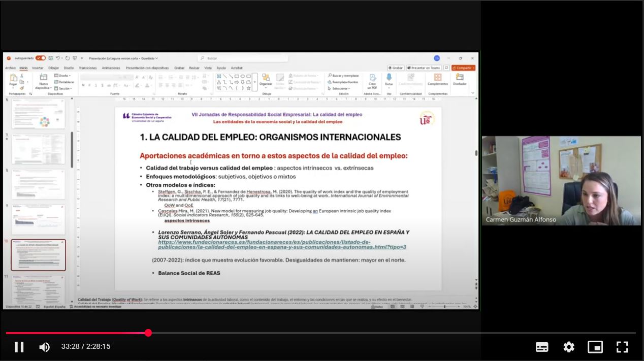Open video settings gear
The height and width of the screenshot is (361, 644).
[569, 347]
